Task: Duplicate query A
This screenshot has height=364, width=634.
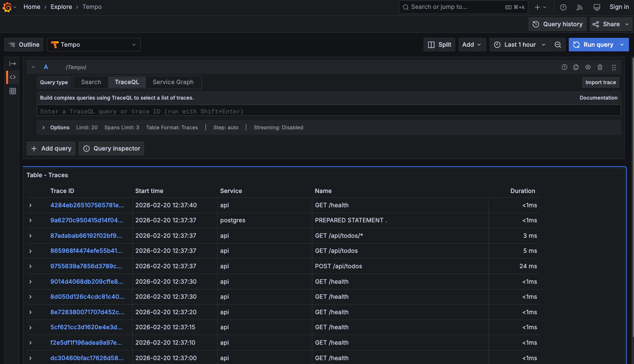Action: (x=576, y=67)
